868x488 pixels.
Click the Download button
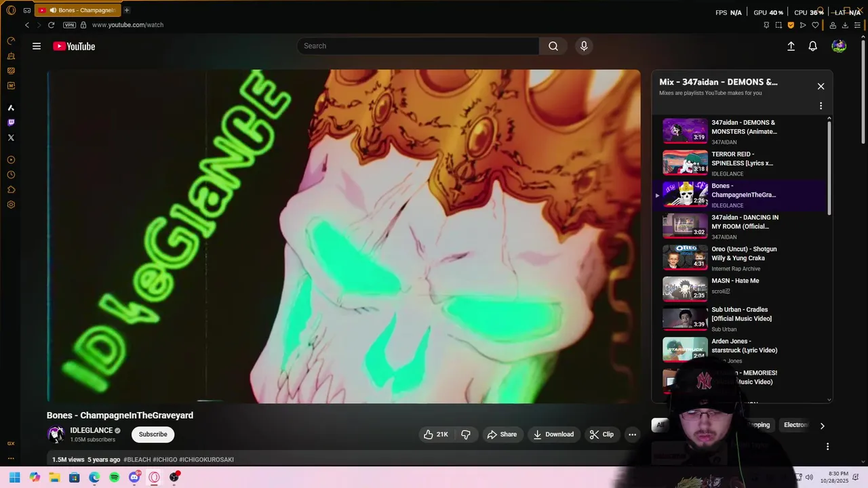[553, 434]
